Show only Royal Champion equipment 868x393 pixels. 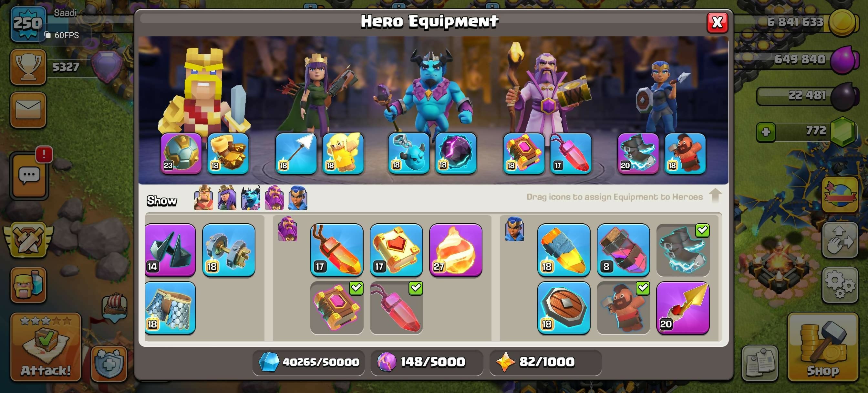(x=297, y=198)
